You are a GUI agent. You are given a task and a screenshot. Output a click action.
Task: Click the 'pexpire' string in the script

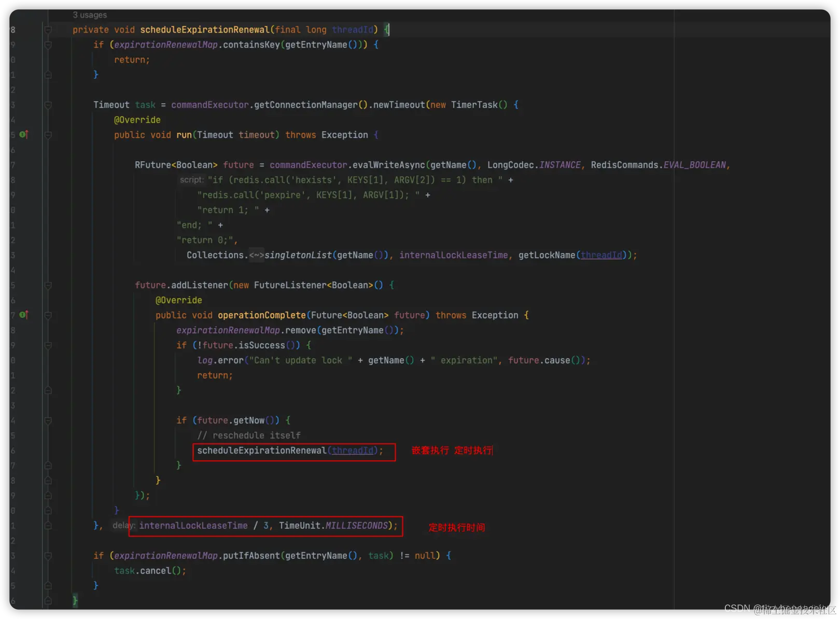tap(283, 195)
